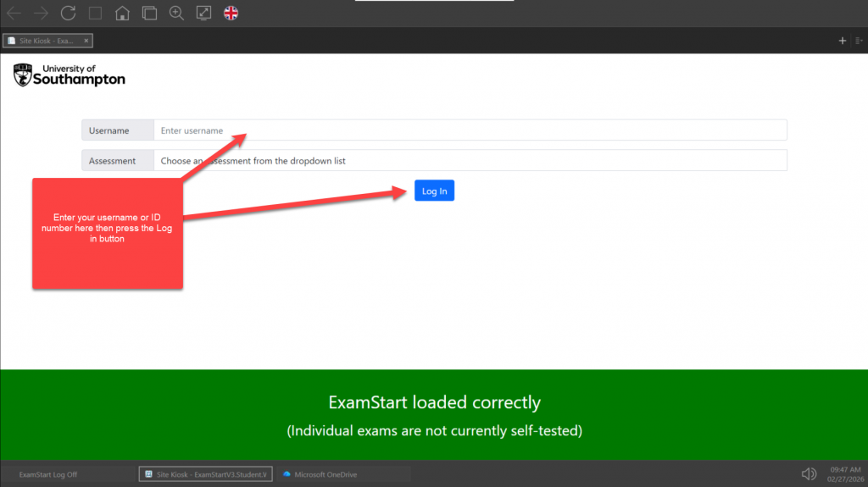
Task: Open the Assessment dropdown list
Action: [x=470, y=161]
